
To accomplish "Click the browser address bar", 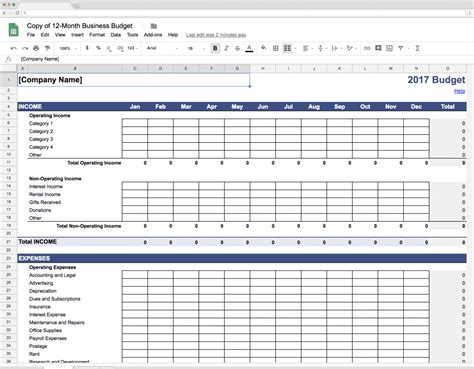I will [x=244, y=13].
